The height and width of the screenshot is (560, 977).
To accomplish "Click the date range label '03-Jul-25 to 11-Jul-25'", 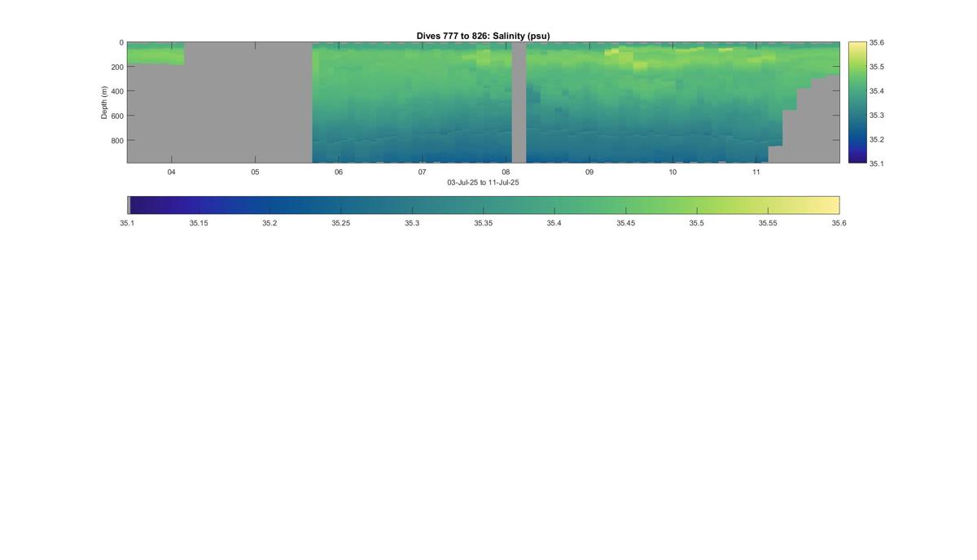I will pos(483,182).
